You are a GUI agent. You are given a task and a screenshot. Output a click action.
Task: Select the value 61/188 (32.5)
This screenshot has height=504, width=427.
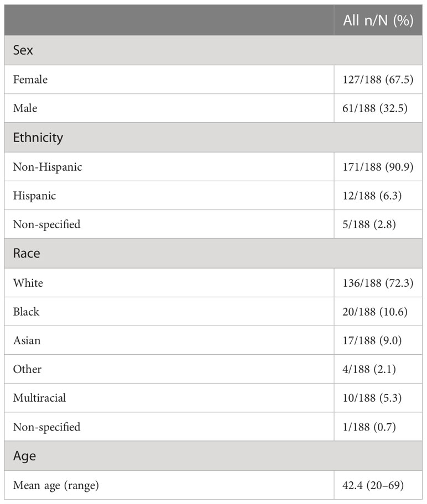375,108
